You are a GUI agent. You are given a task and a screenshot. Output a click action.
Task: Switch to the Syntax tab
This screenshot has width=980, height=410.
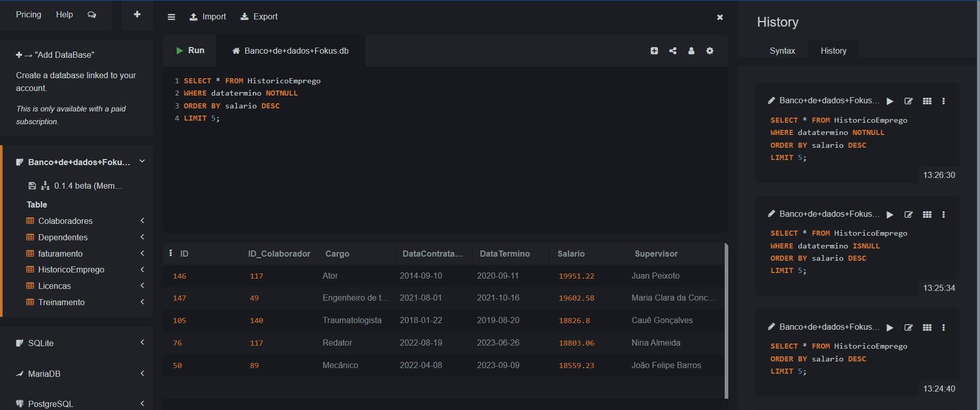click(x=782, y=51)
